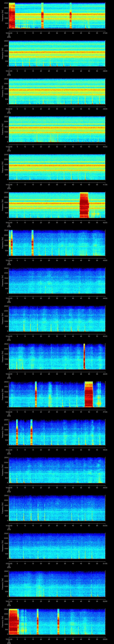Viewport: 114px width, 644px height.
Task: Click the "18:39:00" time label
Action: 9,147
